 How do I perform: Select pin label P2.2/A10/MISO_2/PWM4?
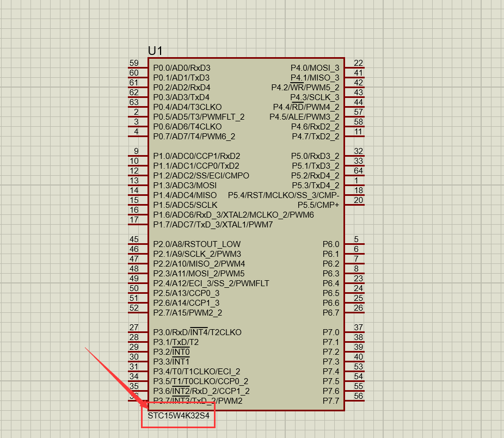pyautogui.click(x=199, y=264)
